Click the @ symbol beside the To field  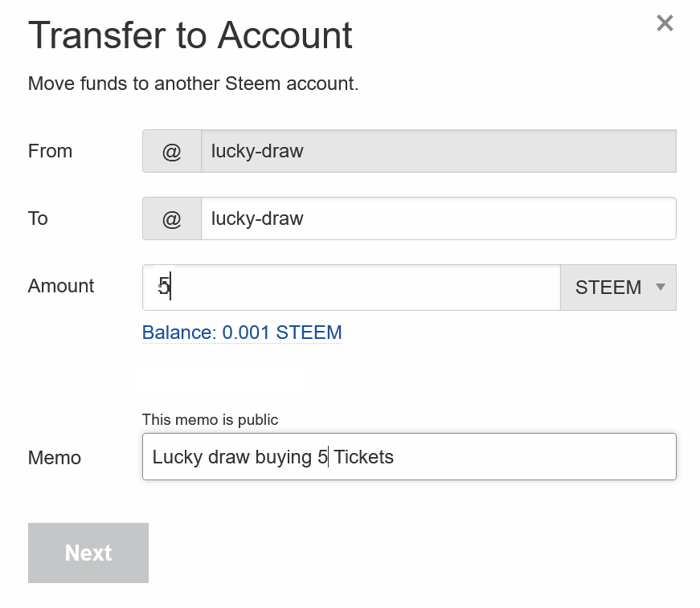click(172, 218)
